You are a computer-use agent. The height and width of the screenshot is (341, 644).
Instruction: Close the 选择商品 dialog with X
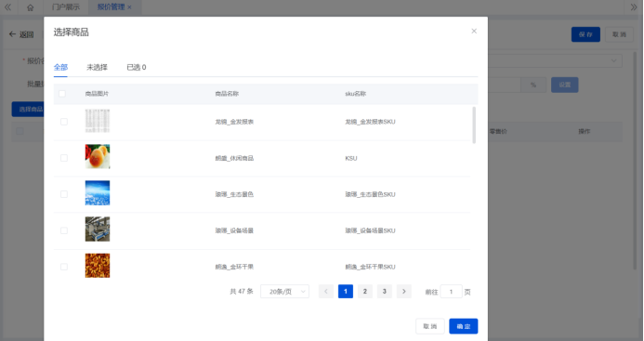[474, 32]
